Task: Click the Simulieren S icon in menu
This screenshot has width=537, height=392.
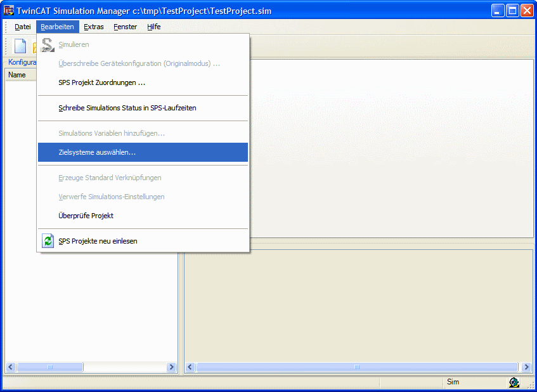Action: click(x=48, y=45)
